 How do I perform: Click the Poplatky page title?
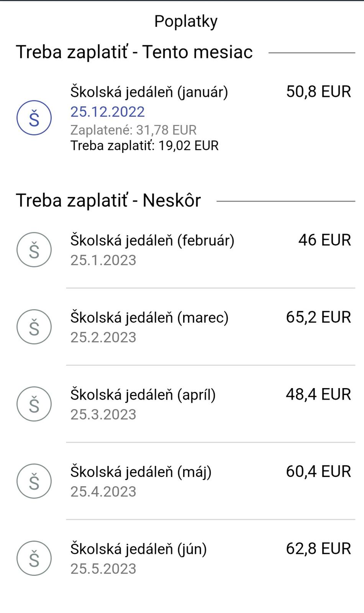tap(186, 21)
